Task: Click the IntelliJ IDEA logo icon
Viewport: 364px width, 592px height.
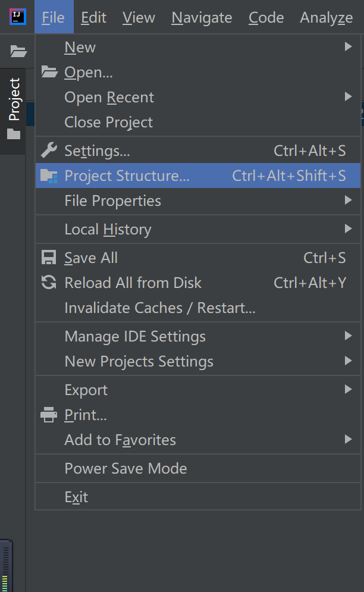Action: pos(18,17)
